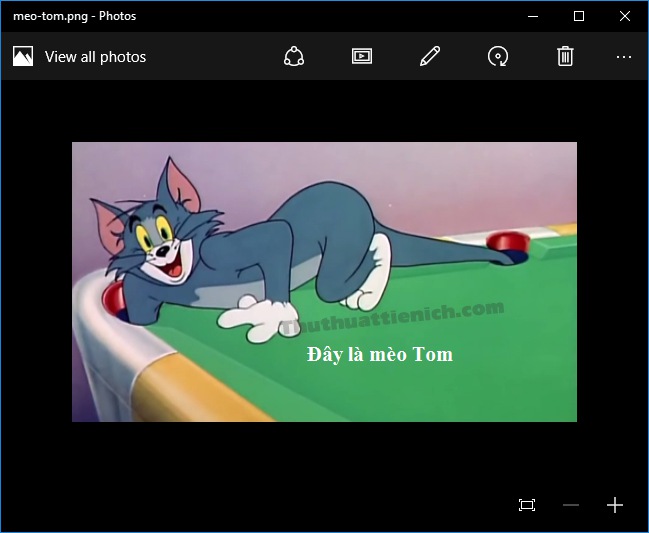This screenshot has height=533, width=649.
Task: Click the caption text 'Đây là mèo Tom'
Action: click(x=380, y=355)
